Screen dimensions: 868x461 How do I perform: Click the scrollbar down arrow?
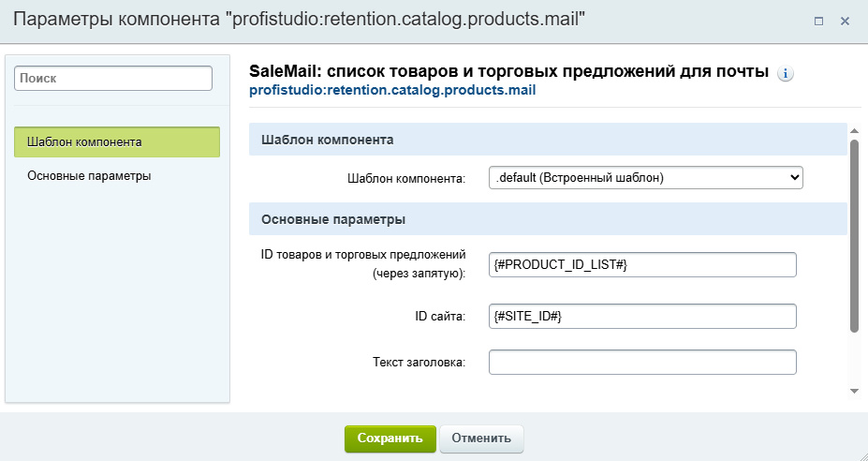[854, 390]
